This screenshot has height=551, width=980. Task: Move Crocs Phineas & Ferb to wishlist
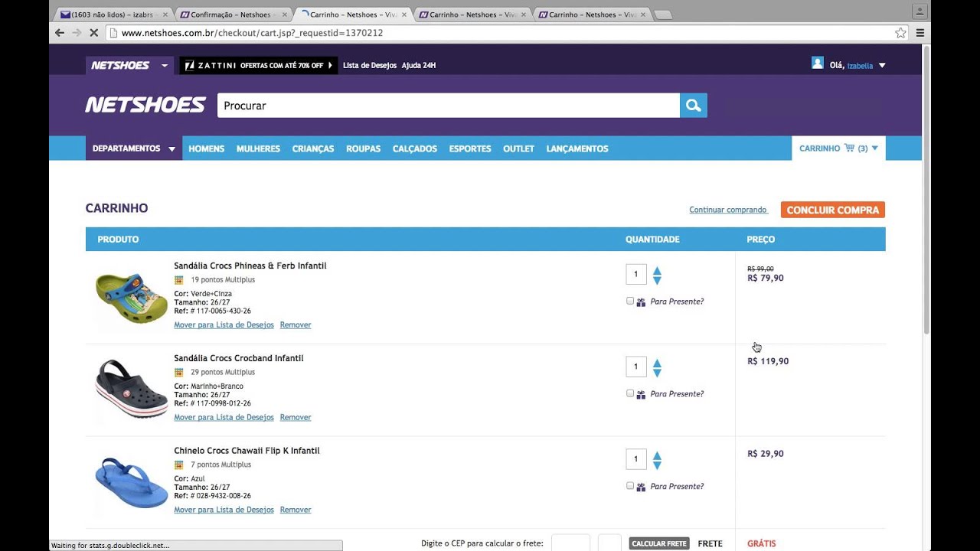(224, 325)
